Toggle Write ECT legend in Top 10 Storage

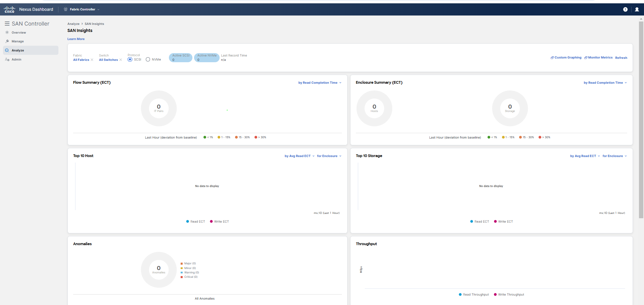point(503,222)
